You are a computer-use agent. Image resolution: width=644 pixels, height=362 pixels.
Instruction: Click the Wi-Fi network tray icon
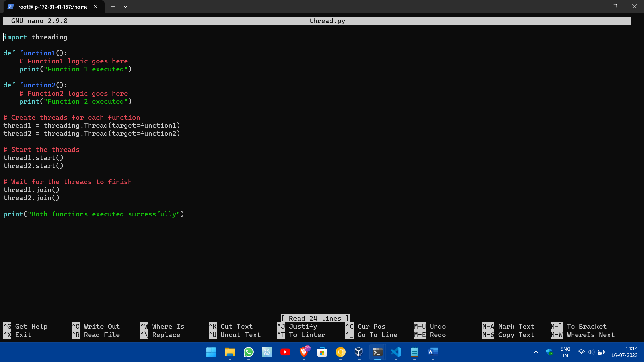pyautogui.click(x=581, y=352)
